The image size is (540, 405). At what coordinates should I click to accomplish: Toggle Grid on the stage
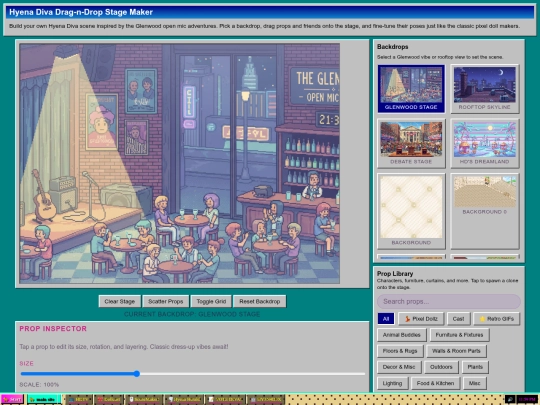click(x=211, y=301)
